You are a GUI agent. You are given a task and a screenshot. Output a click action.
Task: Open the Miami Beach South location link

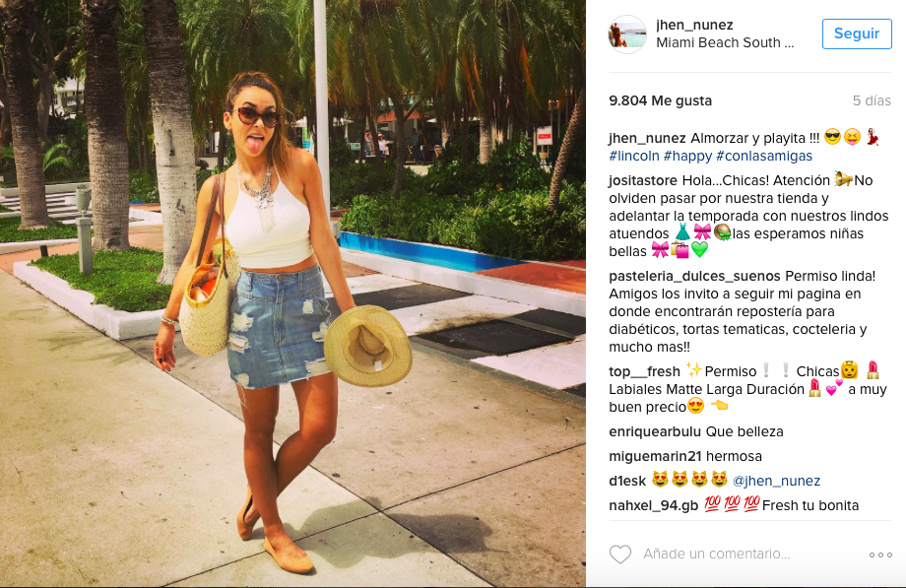click(x=725, y=42)
